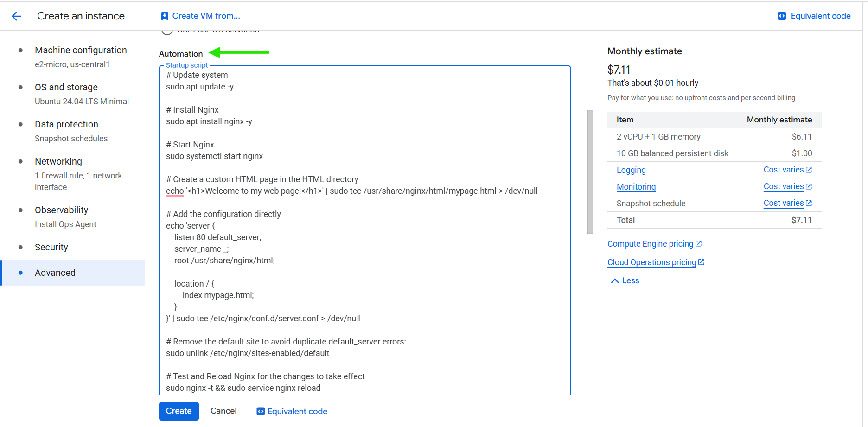Cancel the instance creation
Viewport: 868px width, 427px height.
pyautogui.click(x=223, y=411)
